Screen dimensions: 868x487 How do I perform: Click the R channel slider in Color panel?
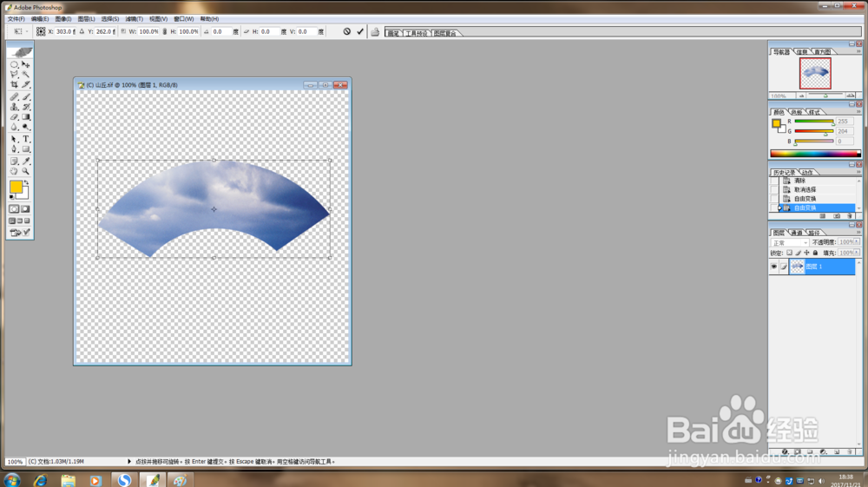tap(814, 122)
